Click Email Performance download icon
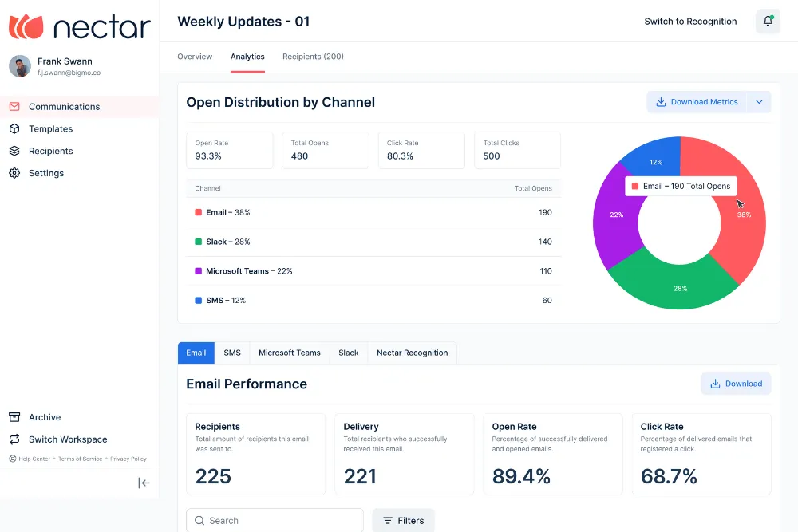This screenshot has width=798, height=532. 715,384
